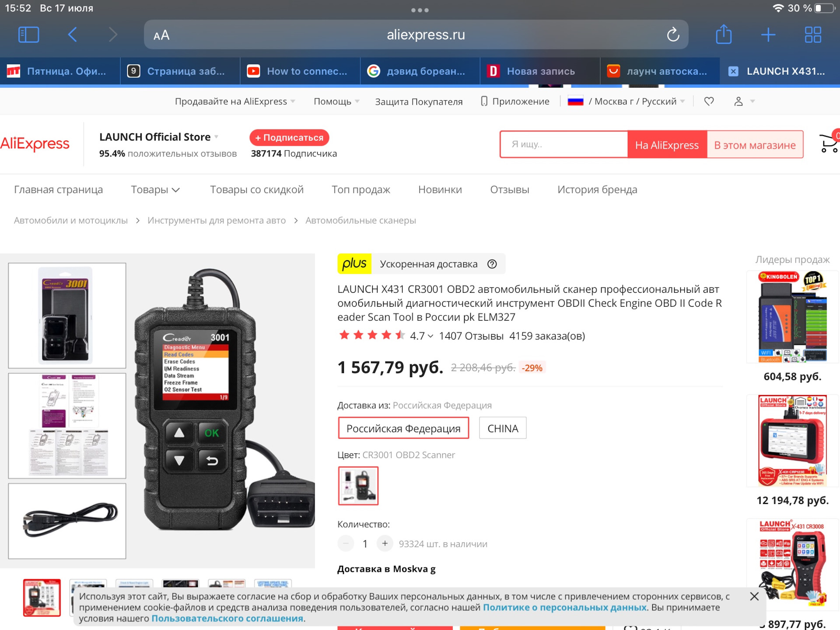The width and height of the screenshot is (840, 630).
Task: Open the Москва г / Русский region dropdown
Action: 626,101
